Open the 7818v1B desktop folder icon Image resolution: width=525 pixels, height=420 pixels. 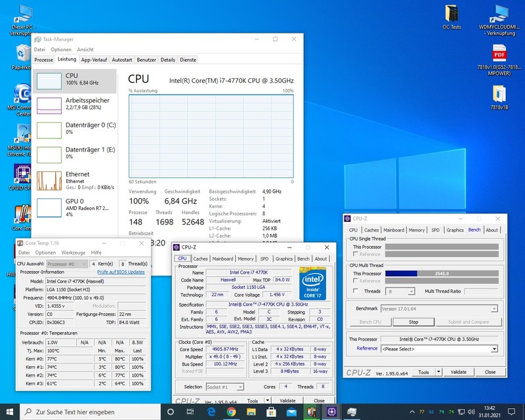pos(499,98)
